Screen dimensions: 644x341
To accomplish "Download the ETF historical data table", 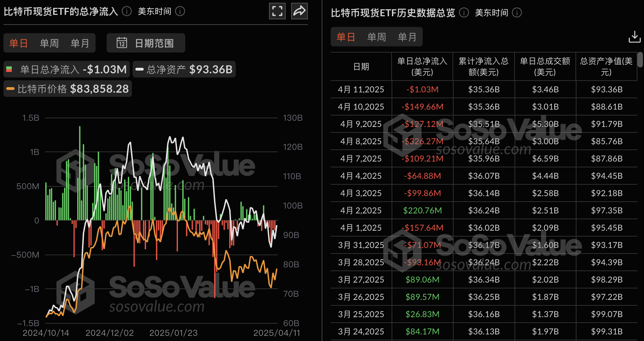I will coord(635,37).
